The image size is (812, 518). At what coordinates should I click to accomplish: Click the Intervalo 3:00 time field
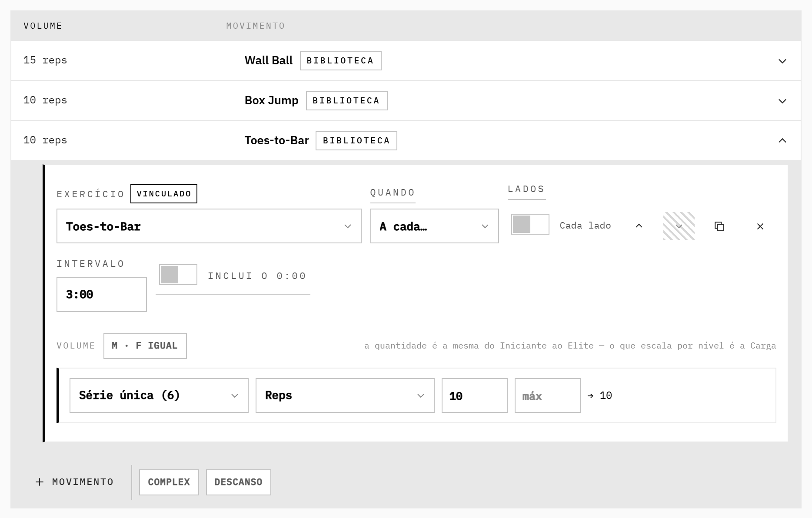coord(102,295)
